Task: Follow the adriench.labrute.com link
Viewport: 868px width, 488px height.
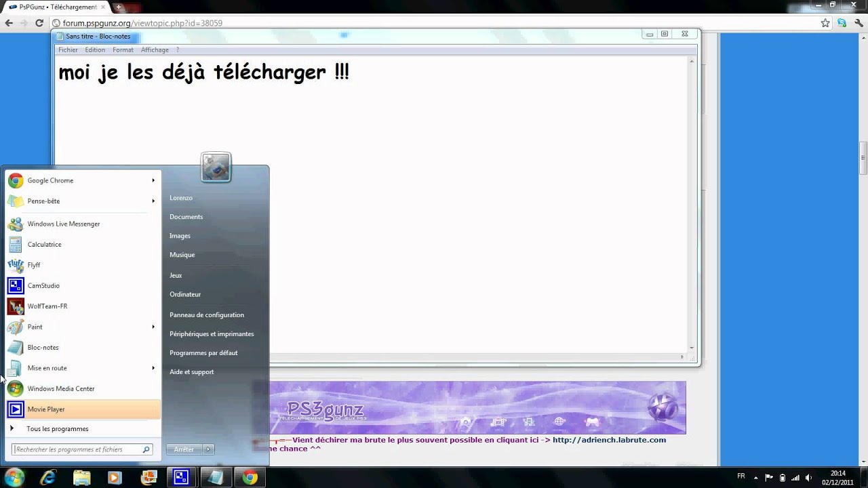Action: (610, 440)
